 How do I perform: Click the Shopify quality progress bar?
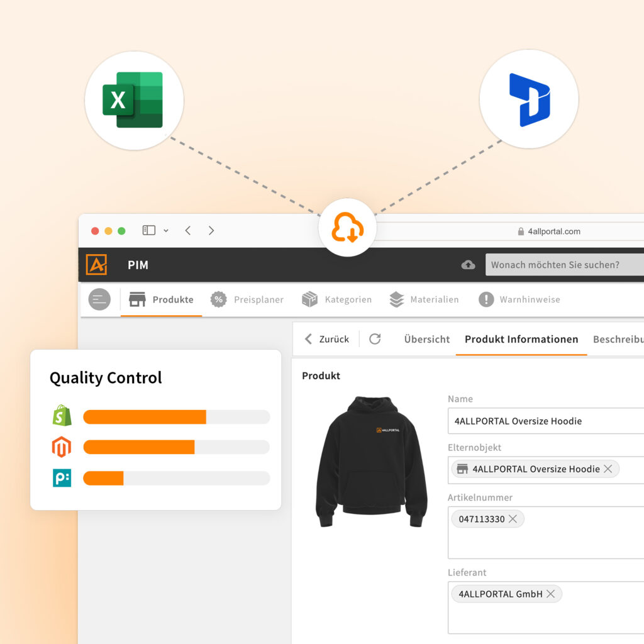(x=176, y=417)
